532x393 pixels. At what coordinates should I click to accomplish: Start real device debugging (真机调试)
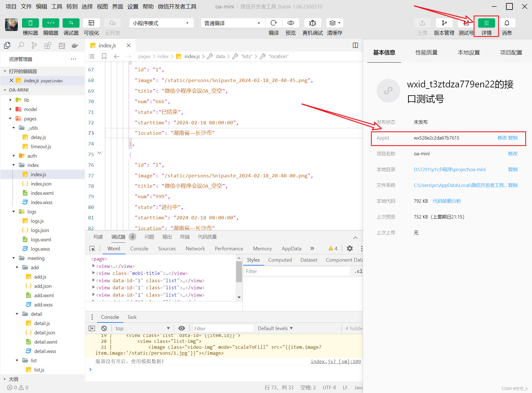coord(313,23)
